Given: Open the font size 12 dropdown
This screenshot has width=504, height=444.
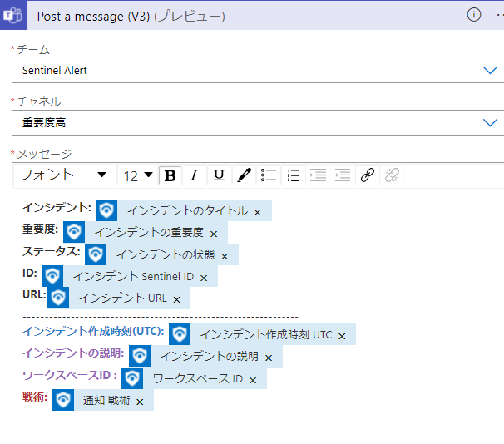Looking at the screenshot, I should click(137, 175).
